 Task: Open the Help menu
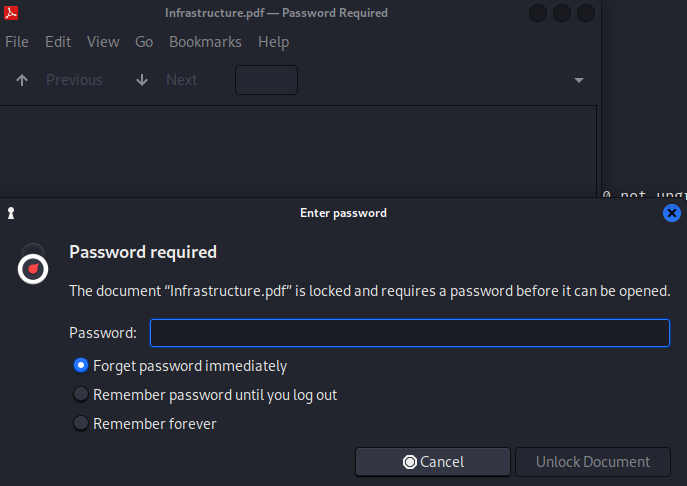[x=273, y=42]
